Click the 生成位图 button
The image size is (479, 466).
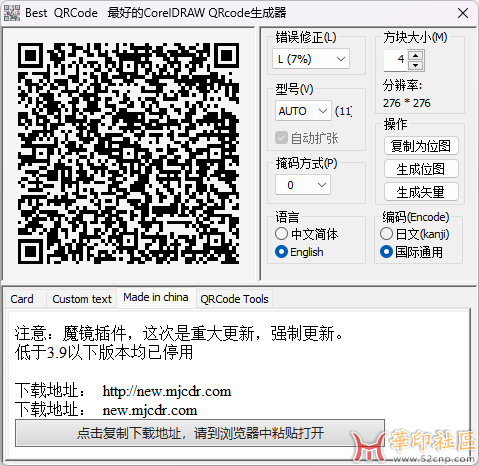point(421,169)
